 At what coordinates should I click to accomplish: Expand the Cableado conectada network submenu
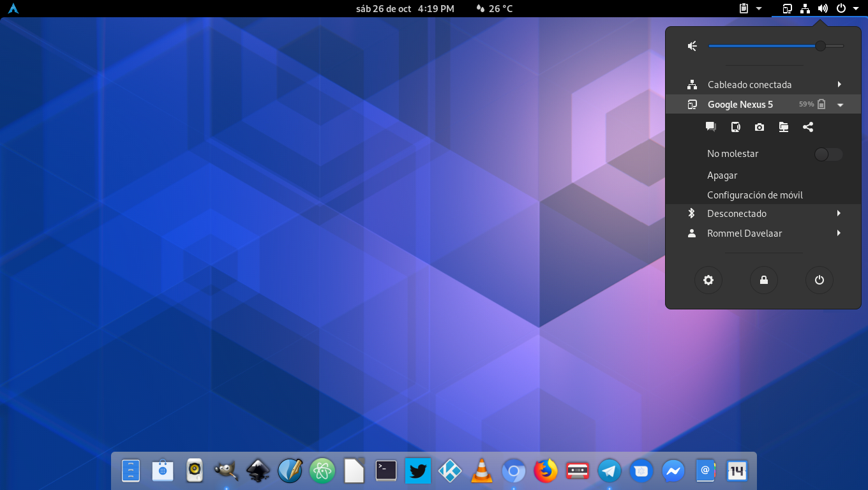[839, 84]
